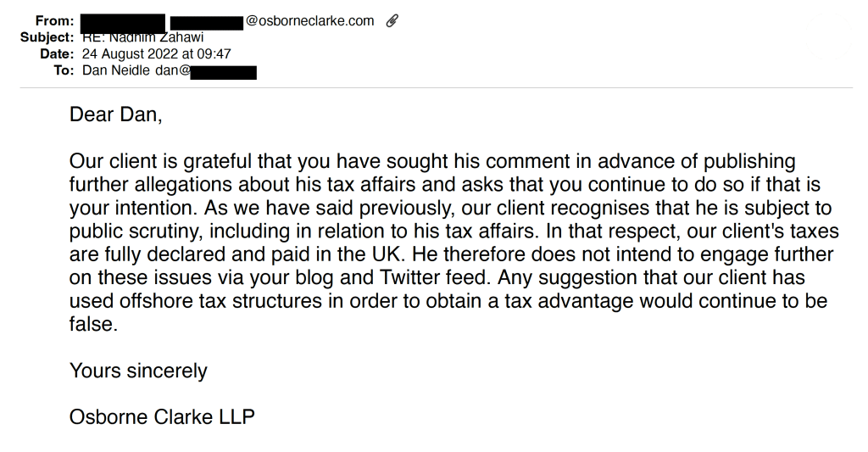Click the final word false.
The width and height of the screenshot is (868, 452).
point(93,324)
